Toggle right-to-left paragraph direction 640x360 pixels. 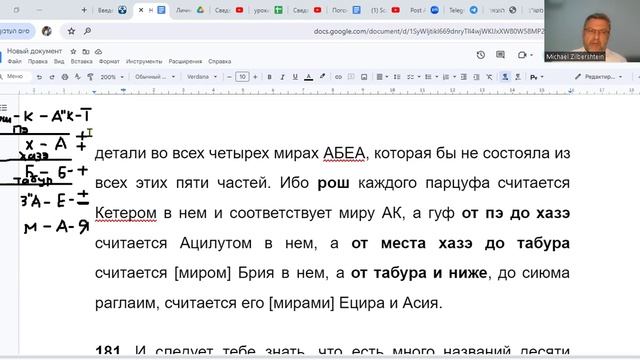[x=518, y=77]
